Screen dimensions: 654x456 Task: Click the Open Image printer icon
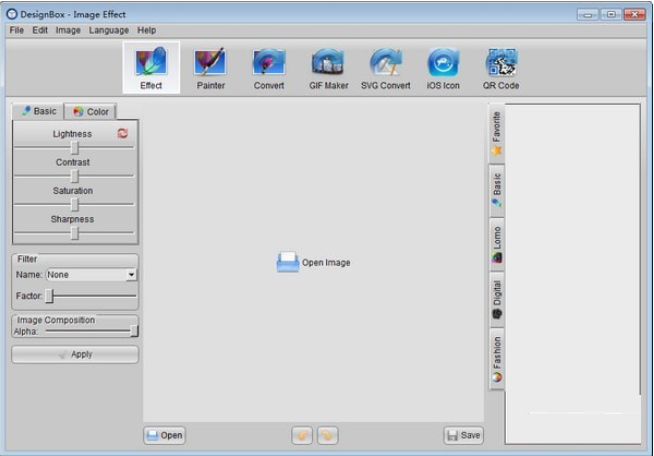click(288, 262)
